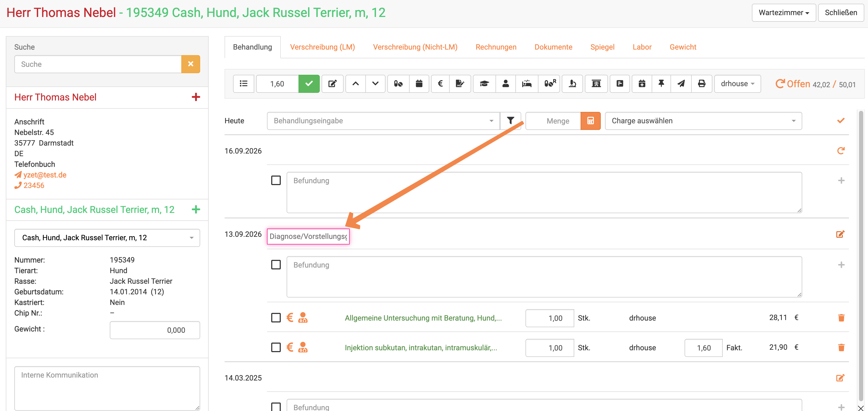Click the orange calculator button next to Menge
This screenshot has height=411, width=868.
(x=590, y=121)
